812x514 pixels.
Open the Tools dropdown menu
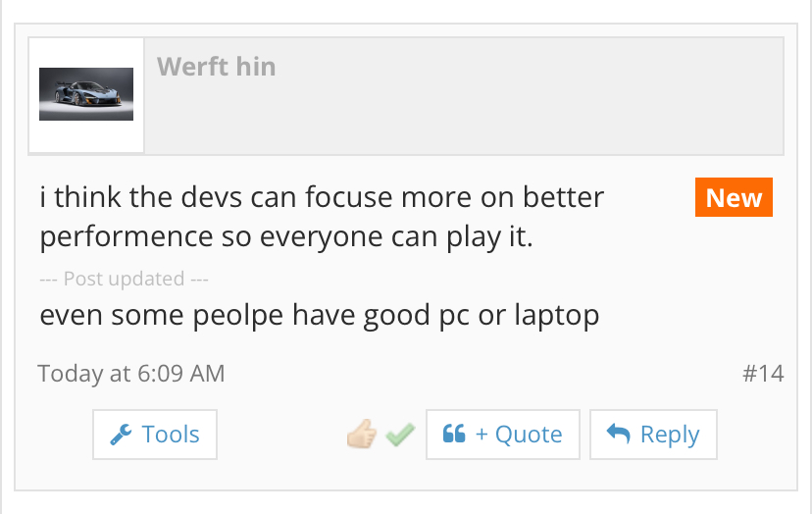pyautogui.click(x=155, y=435)
